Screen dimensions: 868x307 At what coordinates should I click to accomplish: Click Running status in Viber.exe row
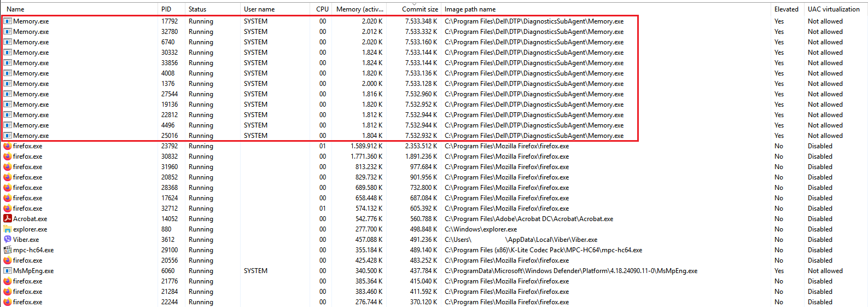(x=201, y=240)
